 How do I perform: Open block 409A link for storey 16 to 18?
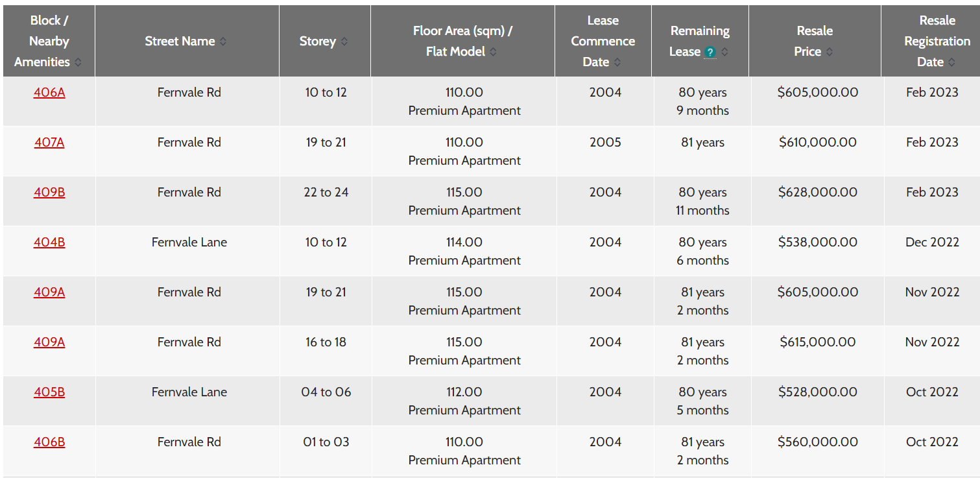(x=49, y=342)
